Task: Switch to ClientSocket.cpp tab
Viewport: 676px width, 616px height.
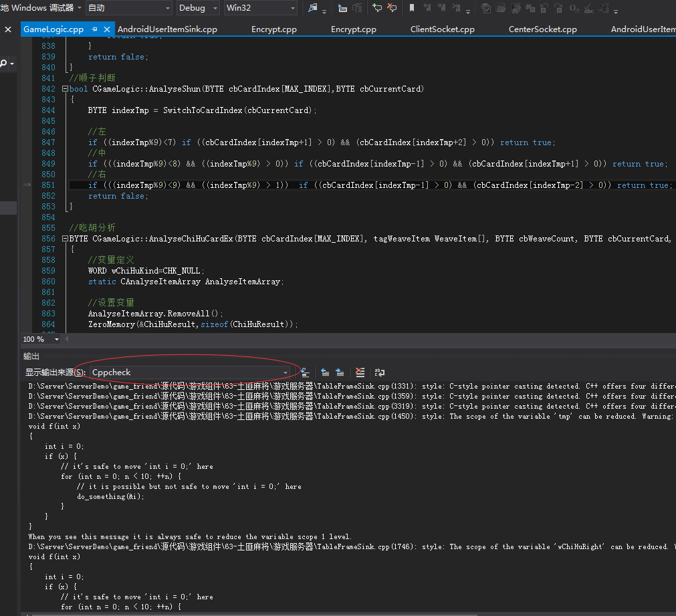Action: point(443,29)
